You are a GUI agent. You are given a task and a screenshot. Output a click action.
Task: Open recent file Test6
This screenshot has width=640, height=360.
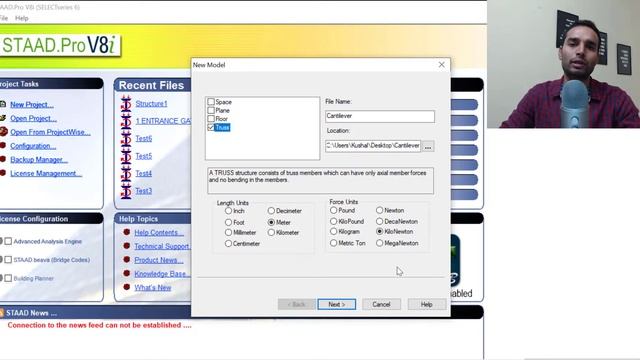tap(144, 139)
